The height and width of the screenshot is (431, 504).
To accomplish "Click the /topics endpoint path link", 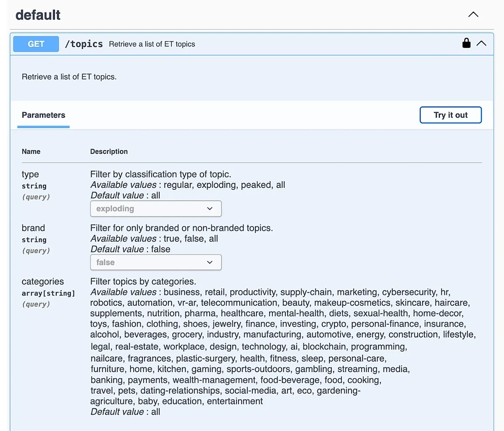I will coord(84,44).
